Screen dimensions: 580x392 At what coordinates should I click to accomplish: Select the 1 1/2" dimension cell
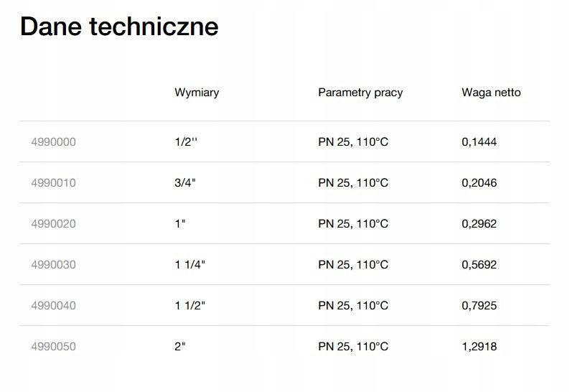tap(190, 306)
